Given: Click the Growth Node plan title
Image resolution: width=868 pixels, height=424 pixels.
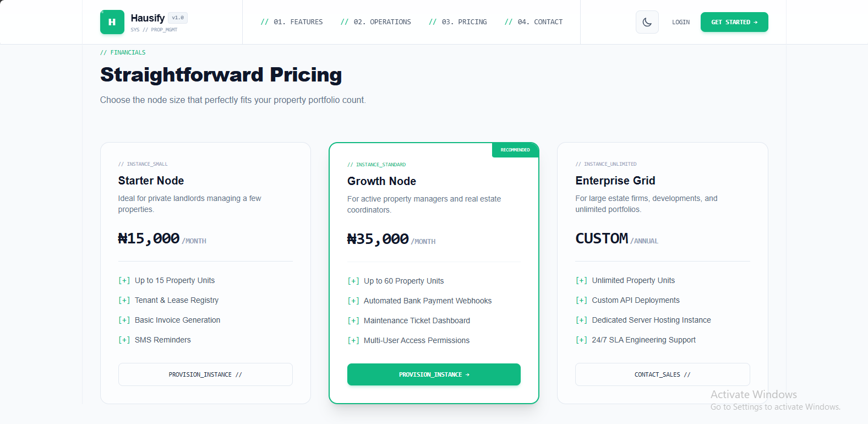Looking at the screenshot, I should tap(381, 181).
